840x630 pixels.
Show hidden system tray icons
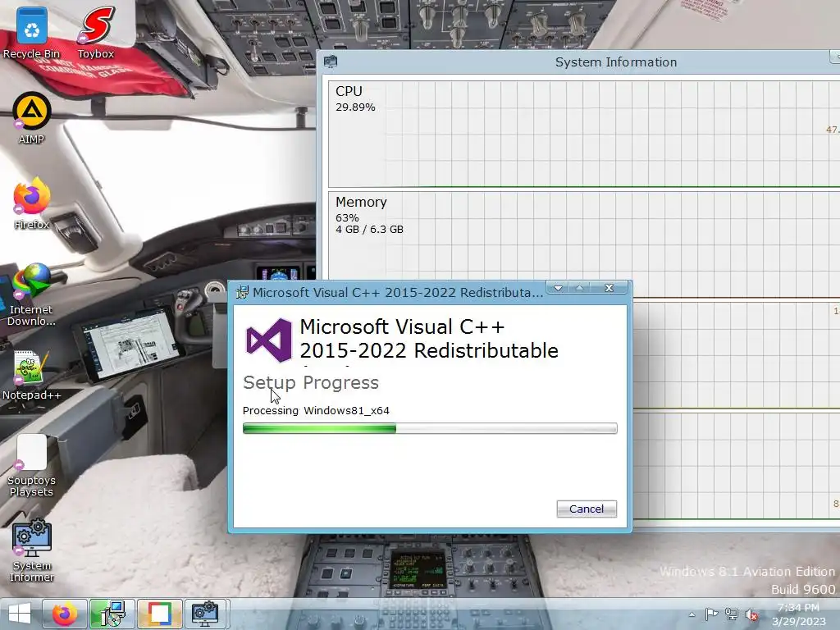pyautogui.click(x=692, y=614)
